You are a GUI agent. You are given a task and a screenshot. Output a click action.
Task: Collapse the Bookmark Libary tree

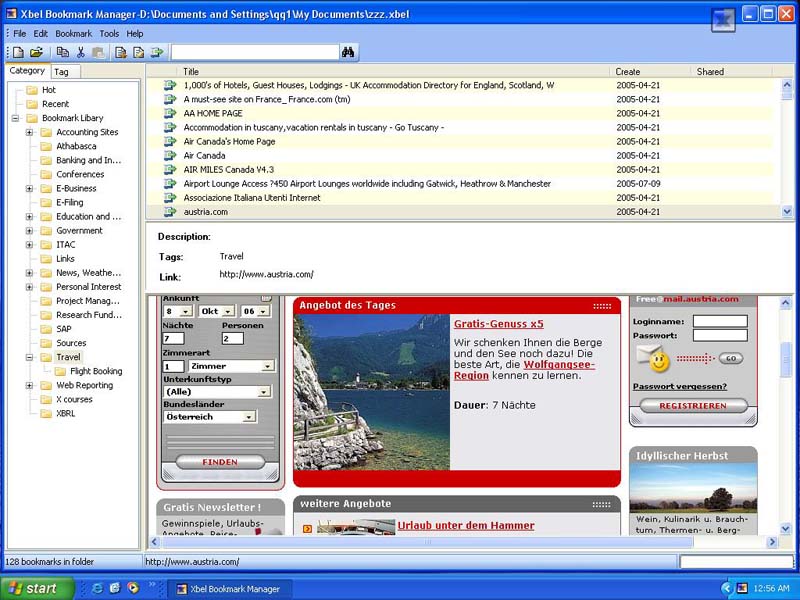point(17,117)
